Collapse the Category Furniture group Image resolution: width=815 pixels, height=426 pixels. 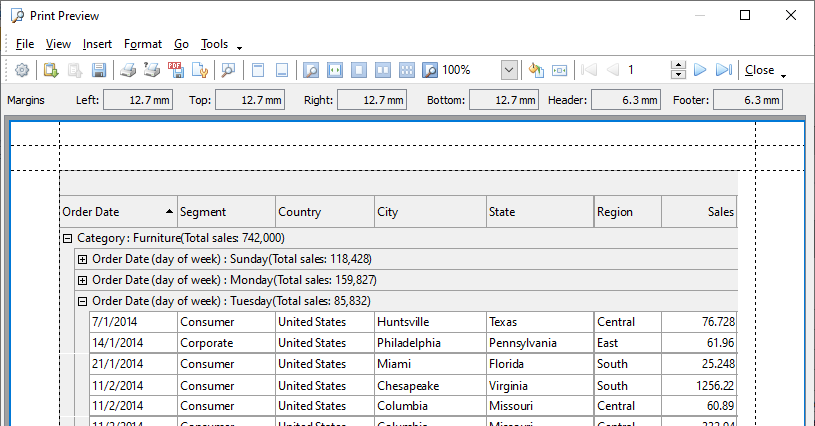pyautogui.click(x=68, y=238)
